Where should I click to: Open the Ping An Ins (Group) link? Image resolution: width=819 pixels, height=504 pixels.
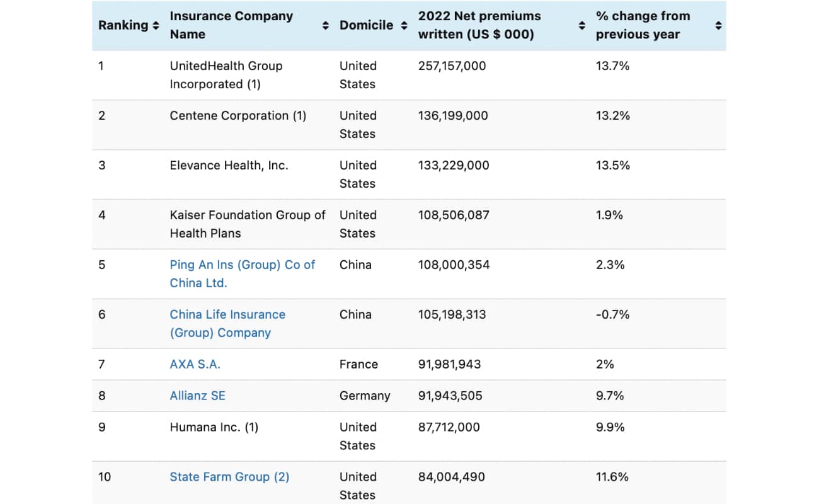point(243,273)
